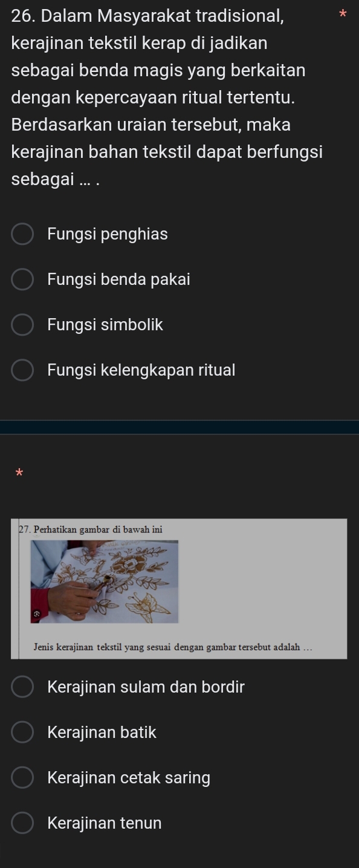This screenshot has height=868, width=359.
Task: Mark the "Fungsi simbolik" radio option
Action: coord(23,325)
